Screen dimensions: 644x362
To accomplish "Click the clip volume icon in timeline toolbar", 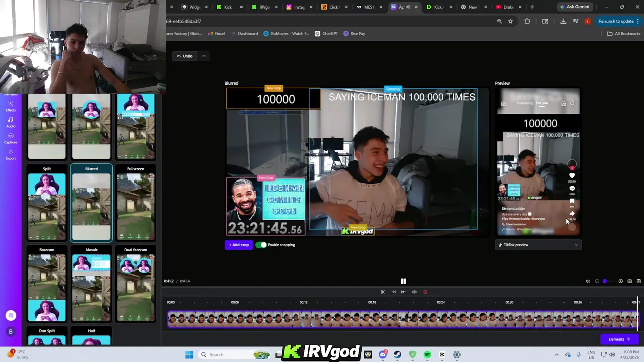I will click(414, 292).
